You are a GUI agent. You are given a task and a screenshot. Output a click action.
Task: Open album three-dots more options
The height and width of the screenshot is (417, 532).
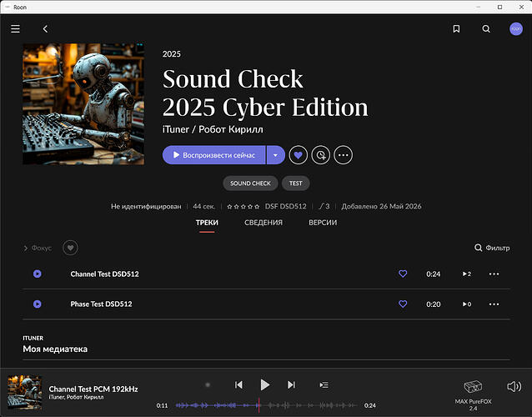pos(343,155)
